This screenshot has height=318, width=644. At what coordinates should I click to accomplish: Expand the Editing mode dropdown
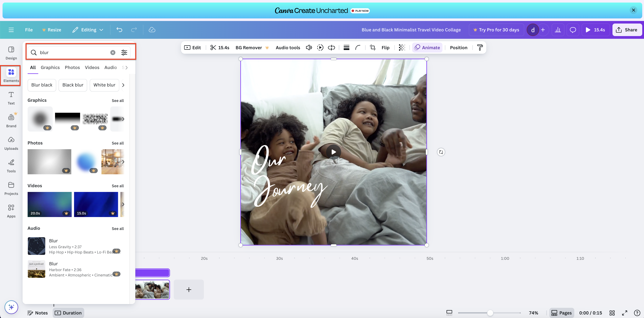point(88,30)
